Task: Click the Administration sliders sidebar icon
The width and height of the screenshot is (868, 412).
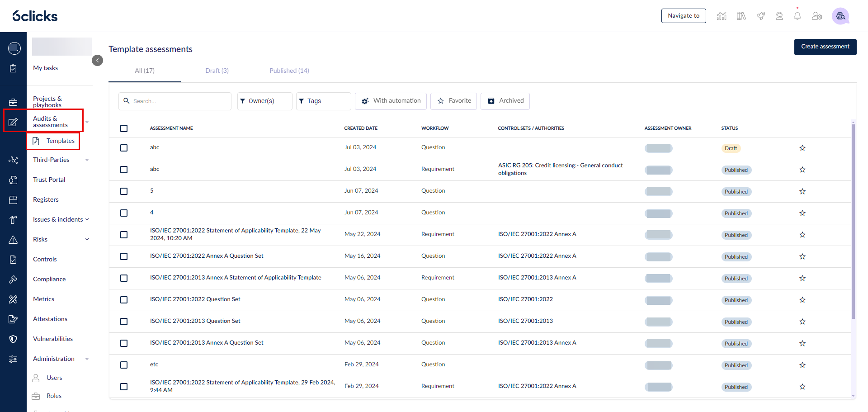Action: click(13, 359)
